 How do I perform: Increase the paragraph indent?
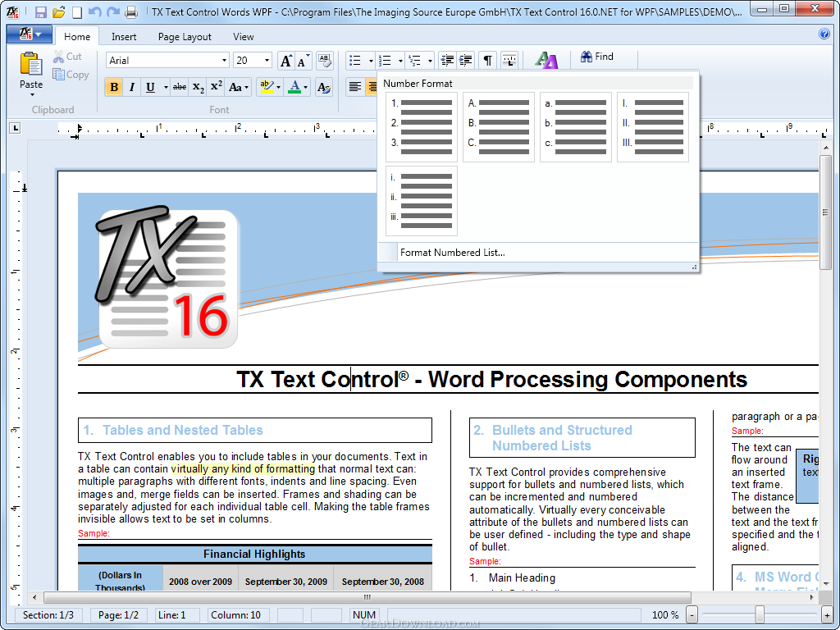[466, 61]
